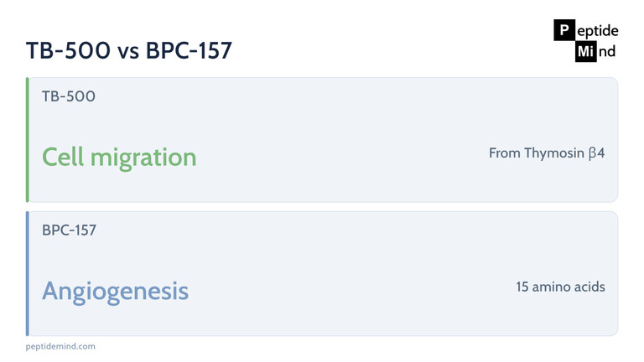Click the word 'Cell' in green heading
Screen dimensions: 644x362
click(63, 157)
